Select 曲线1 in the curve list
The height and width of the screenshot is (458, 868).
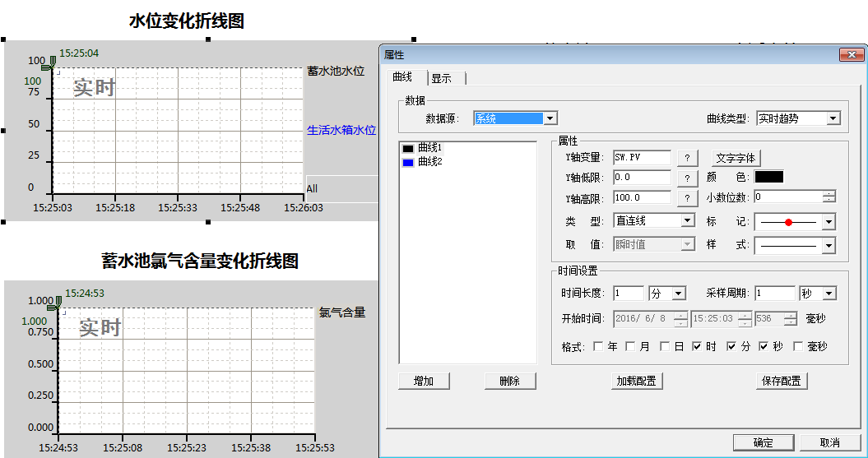pos(429,148)
